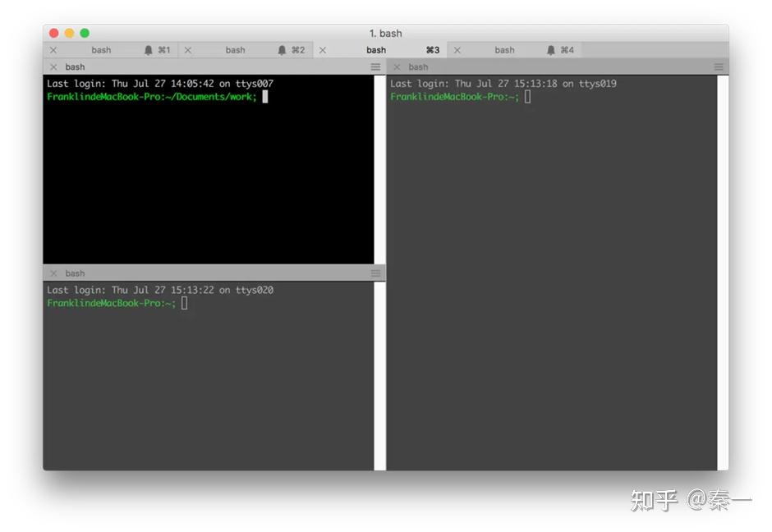Switch to the bash ⌘2 tab
The image size is (772, 532).
236,49
